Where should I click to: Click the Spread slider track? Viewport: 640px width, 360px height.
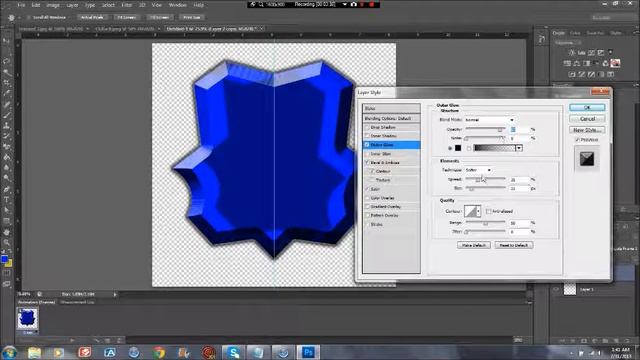pos(485,179)
